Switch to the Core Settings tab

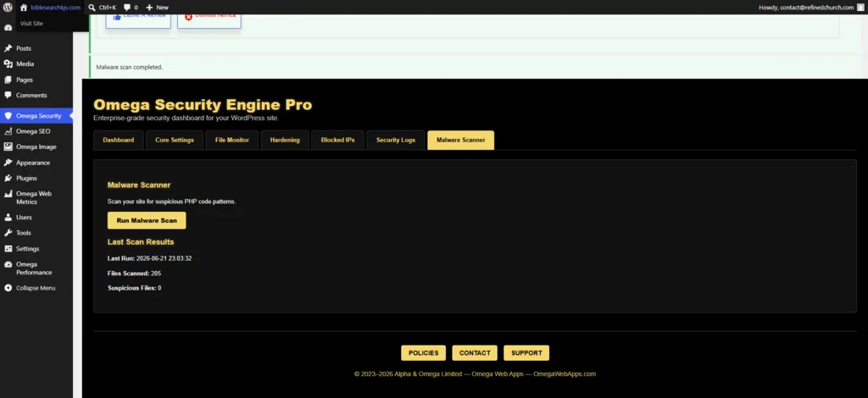(175, 140)
